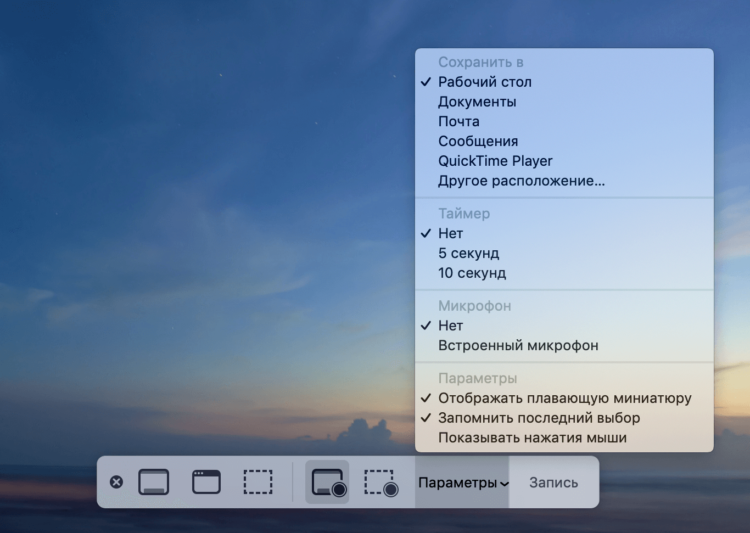The width and height of the screenshot is (750, 533).
Task: Set timer to 5 секунд
Action: point(564,253)
